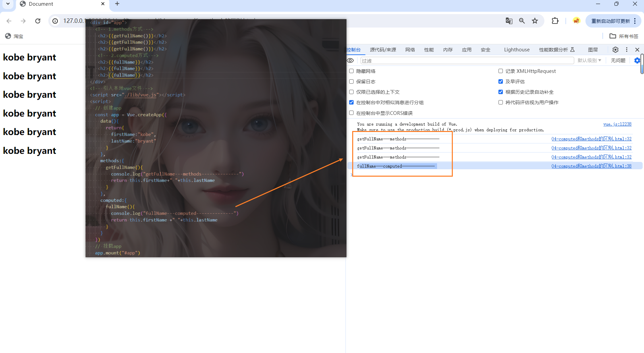Toggle the live expression eye icon
Image resolution: width=644 pixels, height=353 pixels.
350,60
